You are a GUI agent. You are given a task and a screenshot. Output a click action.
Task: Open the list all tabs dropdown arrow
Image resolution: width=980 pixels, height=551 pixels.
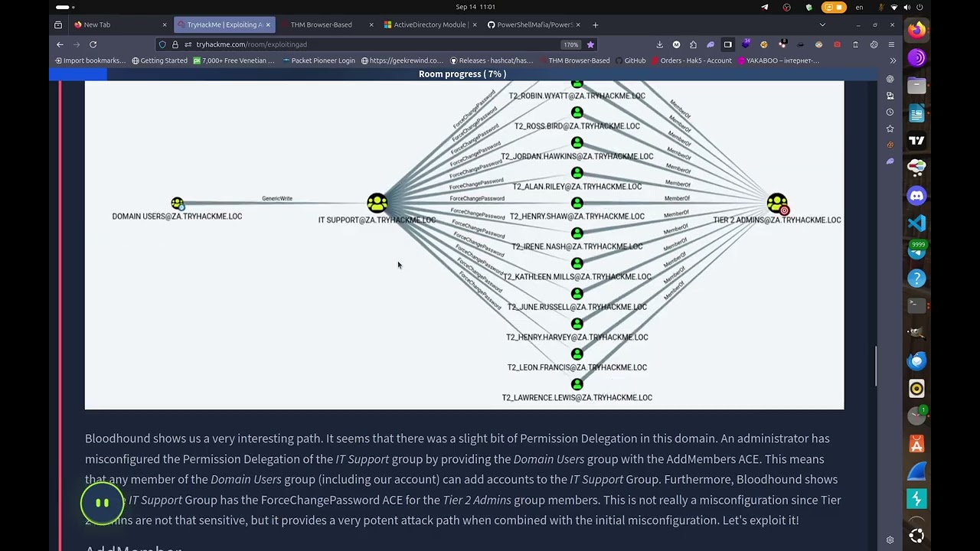(822, 24)
